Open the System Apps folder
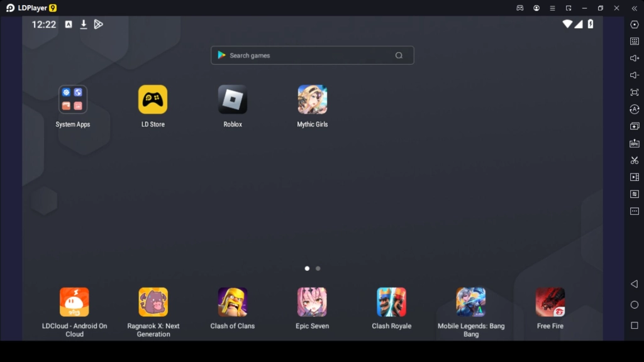 pyautogui.click(x=73, y=99)
